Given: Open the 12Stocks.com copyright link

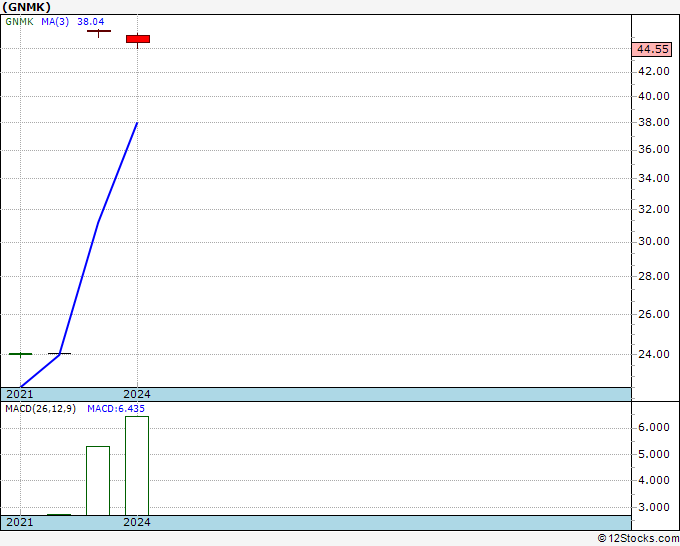Looking at the screenshot, I should pos(638,539).
